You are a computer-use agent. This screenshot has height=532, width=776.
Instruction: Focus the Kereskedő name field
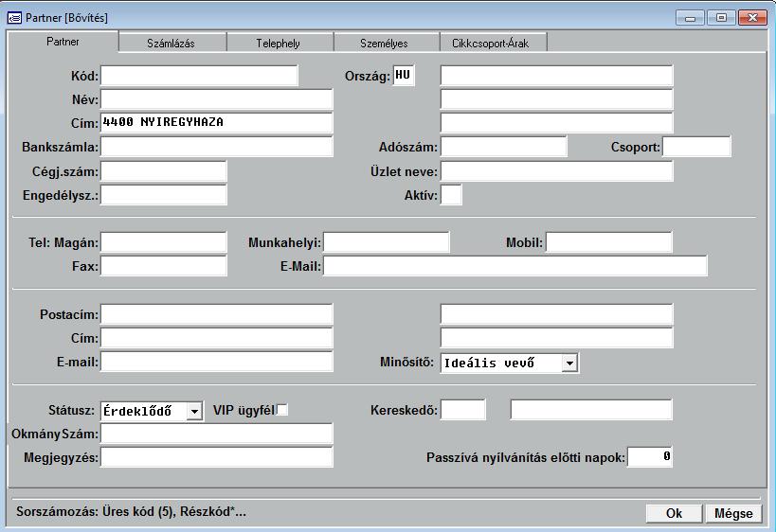pos(591,410)
